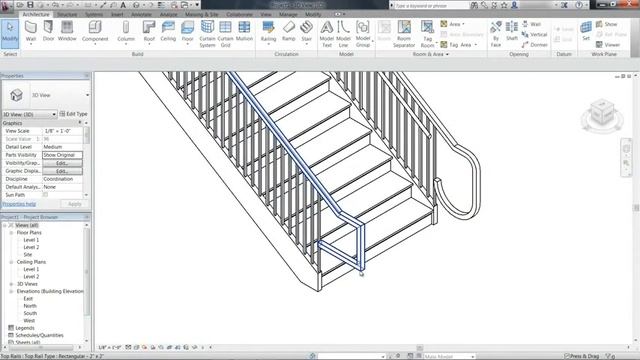The image size is (640, 360).
Task: Activate the Model Text tool
Action: coord(327,34)
